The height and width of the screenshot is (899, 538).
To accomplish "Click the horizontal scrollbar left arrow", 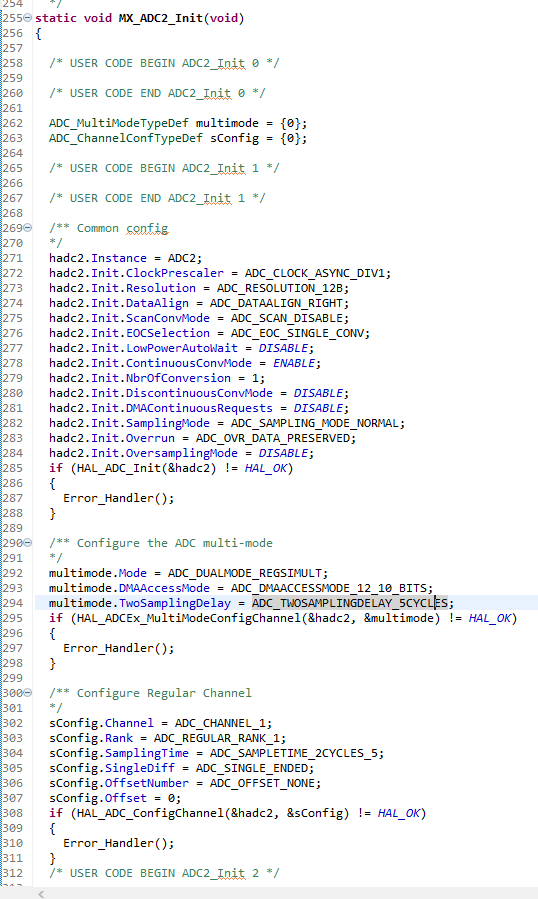I will [41, 894].
